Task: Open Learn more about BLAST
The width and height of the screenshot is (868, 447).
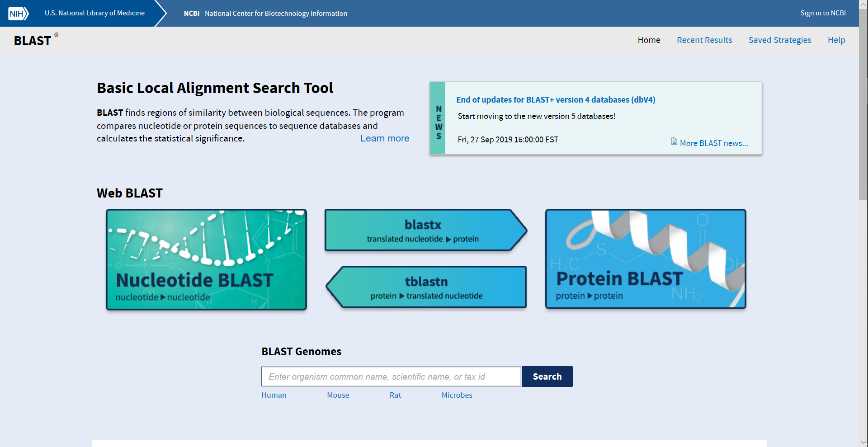Action: point(385,138)
